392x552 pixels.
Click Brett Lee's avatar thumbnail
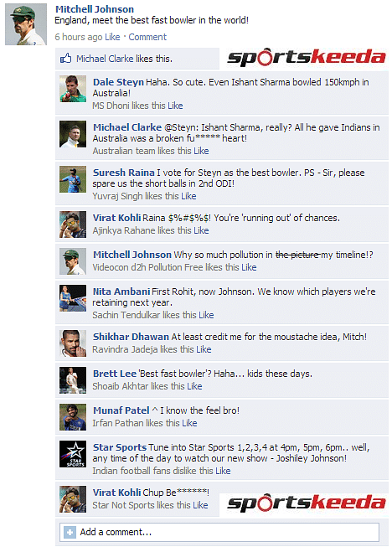click(73, 380)
